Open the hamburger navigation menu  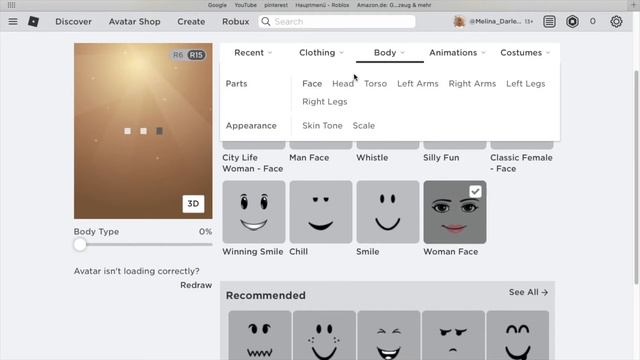coord(13,21)
